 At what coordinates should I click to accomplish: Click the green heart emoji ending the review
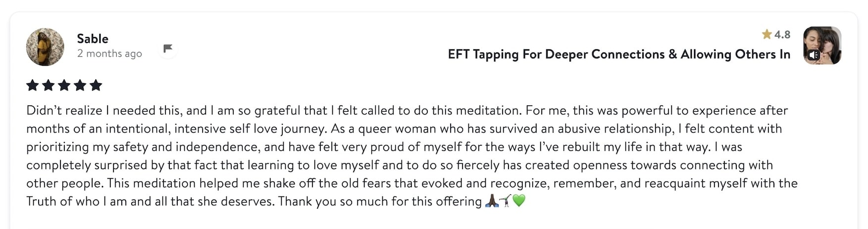point(519,201)
